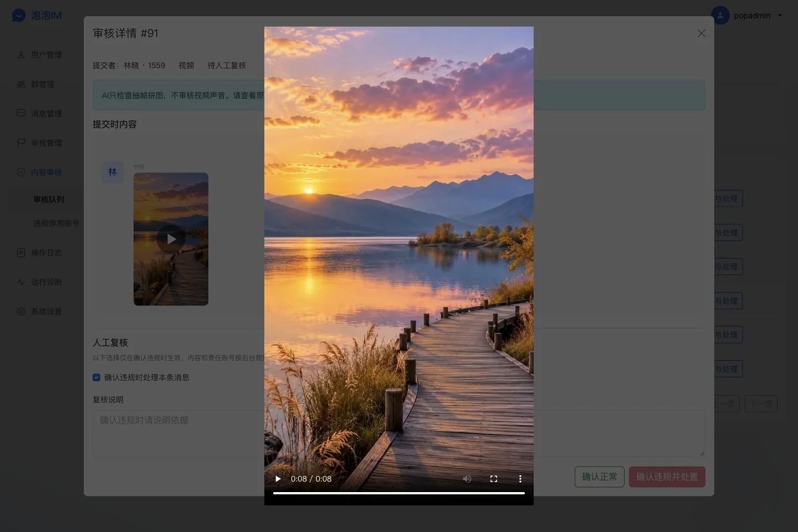Mute the video player volume
This screenshot has height=532, width=798.
[467, 479]
